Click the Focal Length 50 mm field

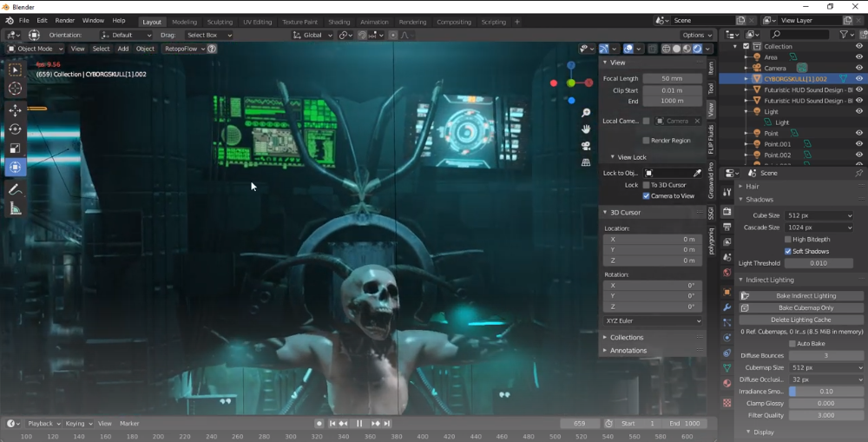pos(672,79)
